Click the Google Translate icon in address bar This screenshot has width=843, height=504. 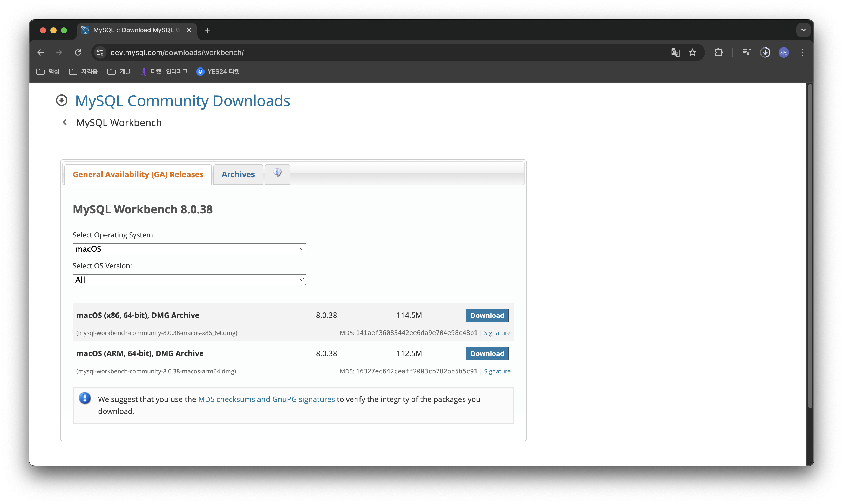675,52
